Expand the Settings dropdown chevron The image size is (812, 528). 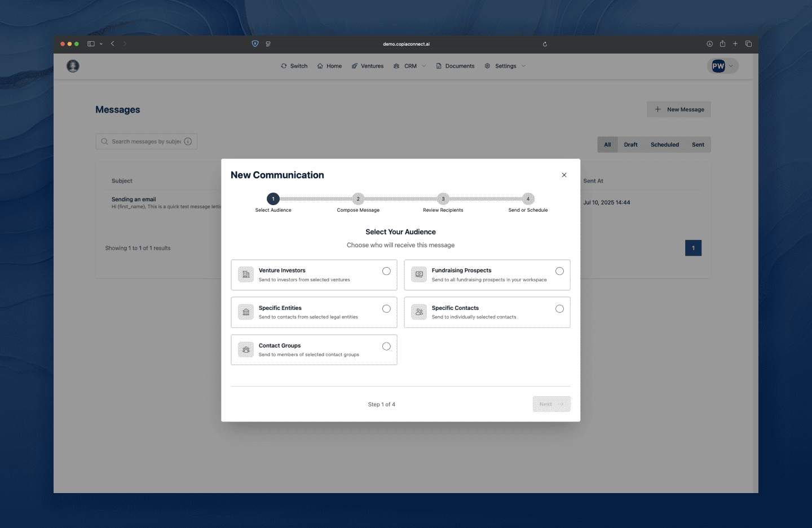[523, 66]
